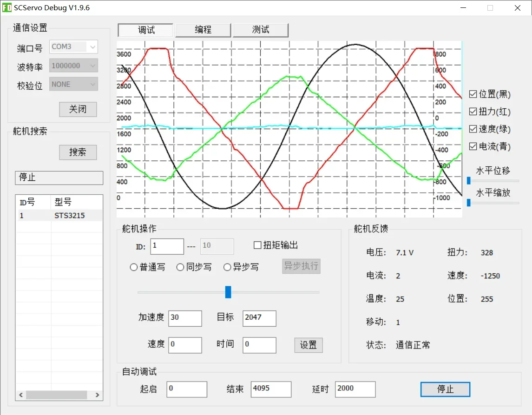
Task: Enable the 扭矩输出 torque output checkbox
Action: point(257,245)
